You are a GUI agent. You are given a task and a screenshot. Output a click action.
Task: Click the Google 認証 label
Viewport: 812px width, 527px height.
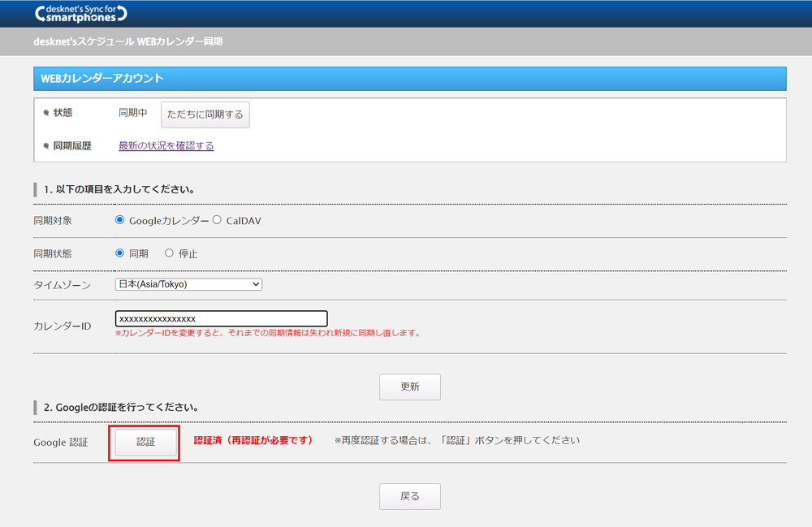pyautogui.click(x=61, y=443)
